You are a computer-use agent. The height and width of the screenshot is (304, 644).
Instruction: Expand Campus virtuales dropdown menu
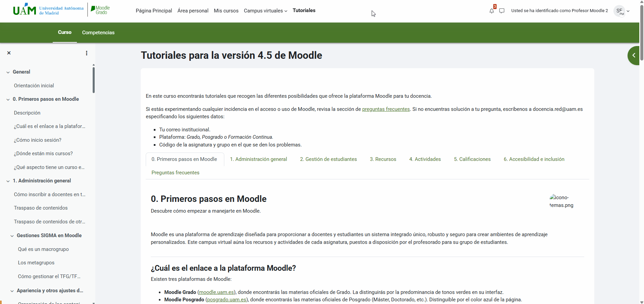click(266, 11)
